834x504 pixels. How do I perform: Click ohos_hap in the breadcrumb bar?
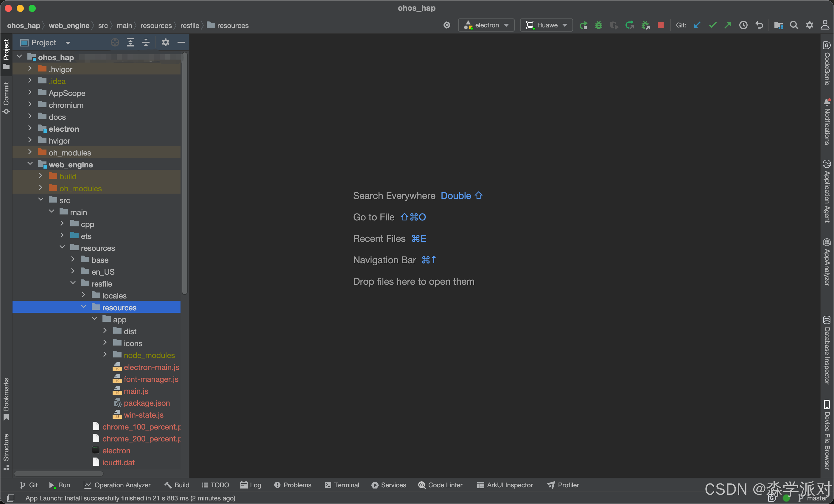click(x=23, y=25)
